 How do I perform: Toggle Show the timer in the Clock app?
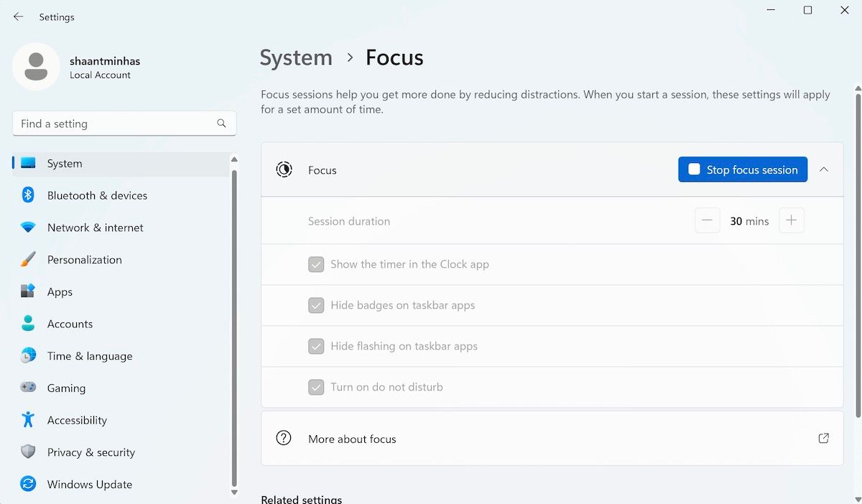(316, 264)
